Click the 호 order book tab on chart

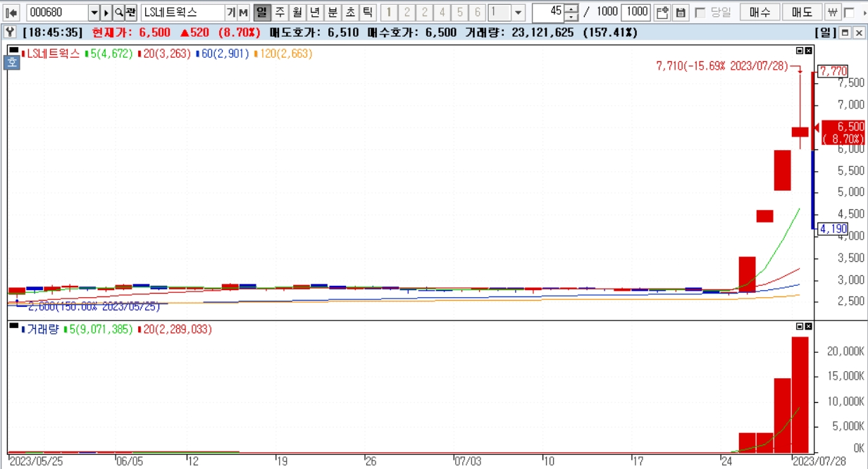(12, 63)
